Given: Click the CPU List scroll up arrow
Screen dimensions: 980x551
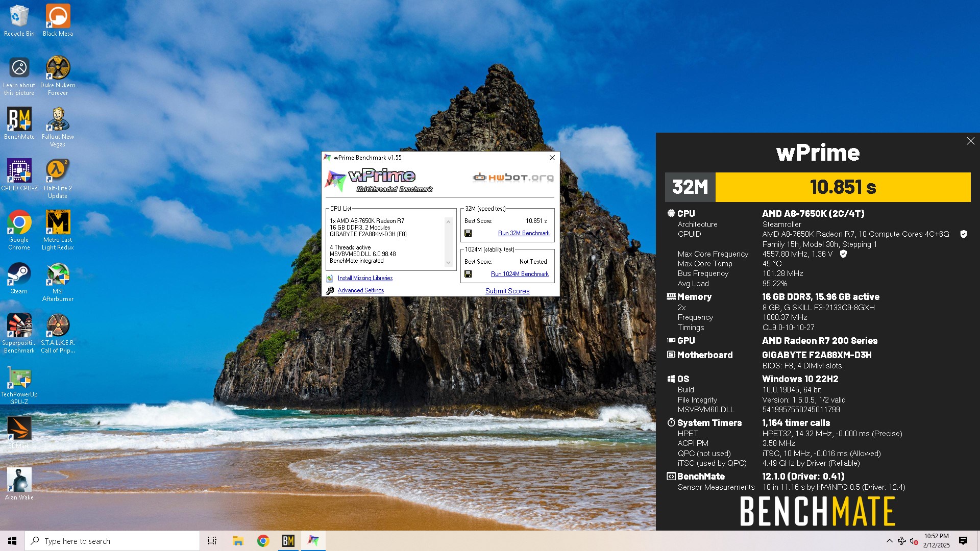Looking at the screenshot, I should pyautogui.click(x=448, y=221).
